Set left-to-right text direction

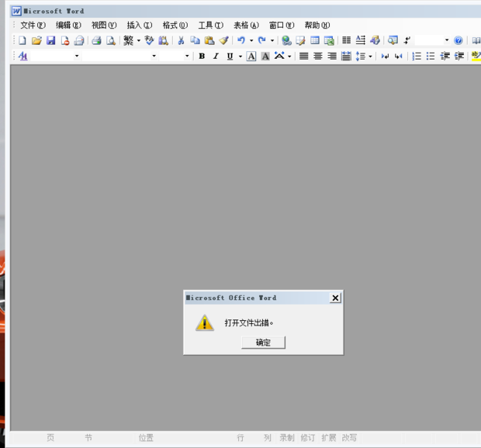coord(385,56)
